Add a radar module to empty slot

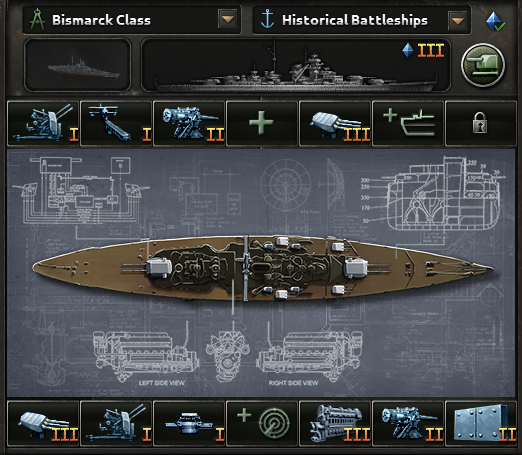tap(262, 424)
